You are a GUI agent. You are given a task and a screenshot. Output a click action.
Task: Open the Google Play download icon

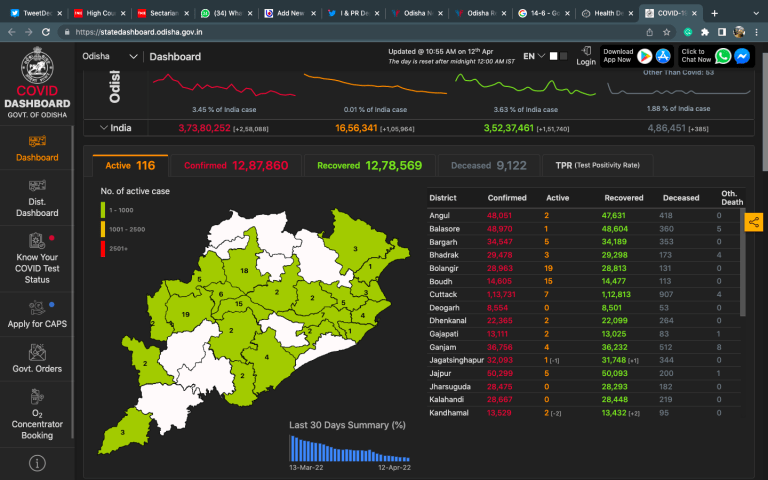(646, 57)
